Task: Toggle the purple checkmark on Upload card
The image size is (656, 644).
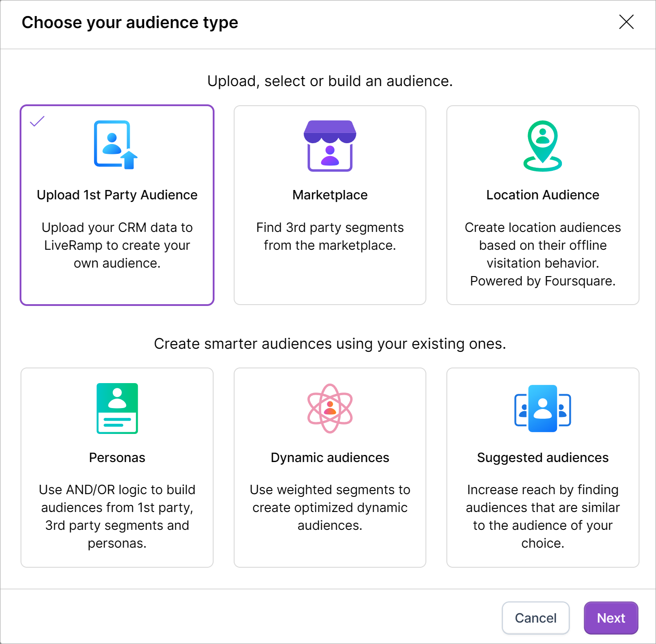Action: 37,121
